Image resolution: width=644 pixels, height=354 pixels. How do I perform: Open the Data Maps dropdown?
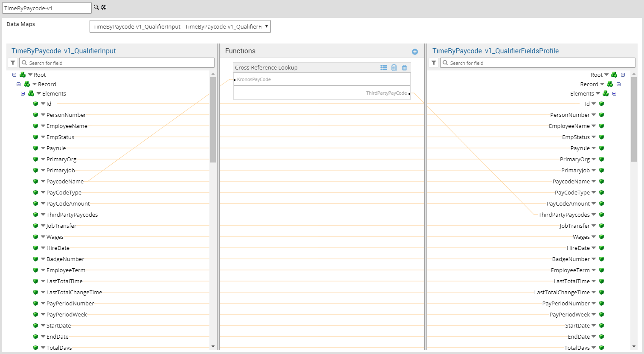(x=180, y=26)
